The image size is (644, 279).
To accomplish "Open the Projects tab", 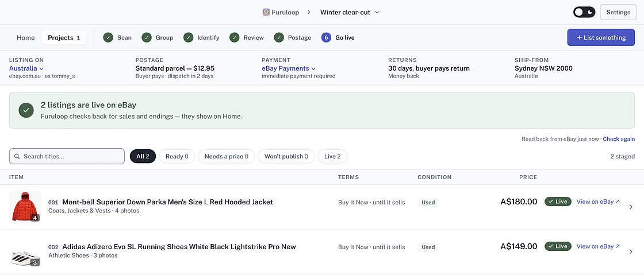I will (x=64, y=38).
